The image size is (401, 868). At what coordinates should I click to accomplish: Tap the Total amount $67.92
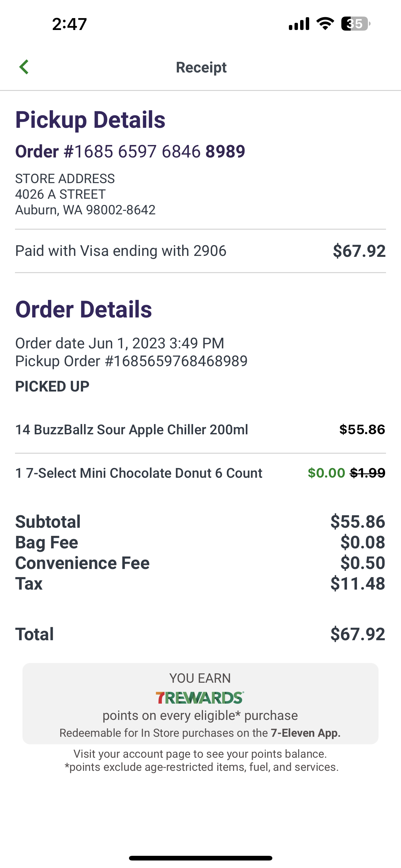click(358, 634)
